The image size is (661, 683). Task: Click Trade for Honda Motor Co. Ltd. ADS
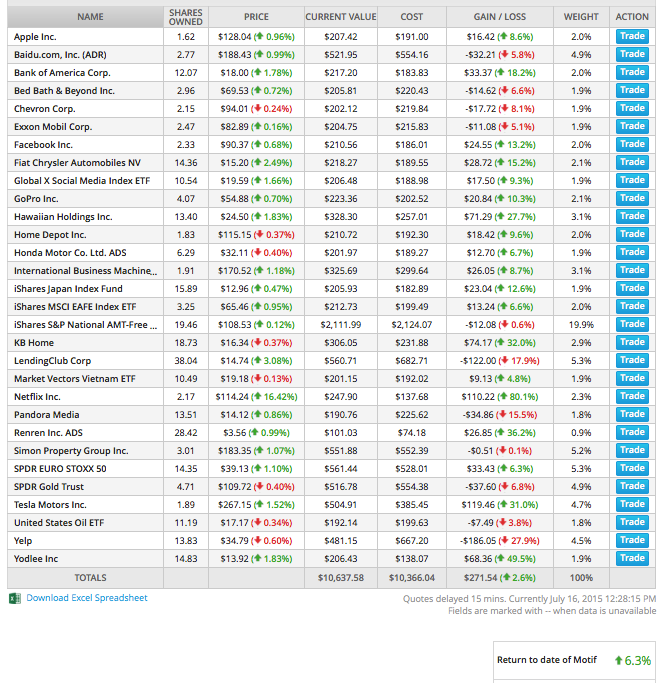[x=632, y=252]
